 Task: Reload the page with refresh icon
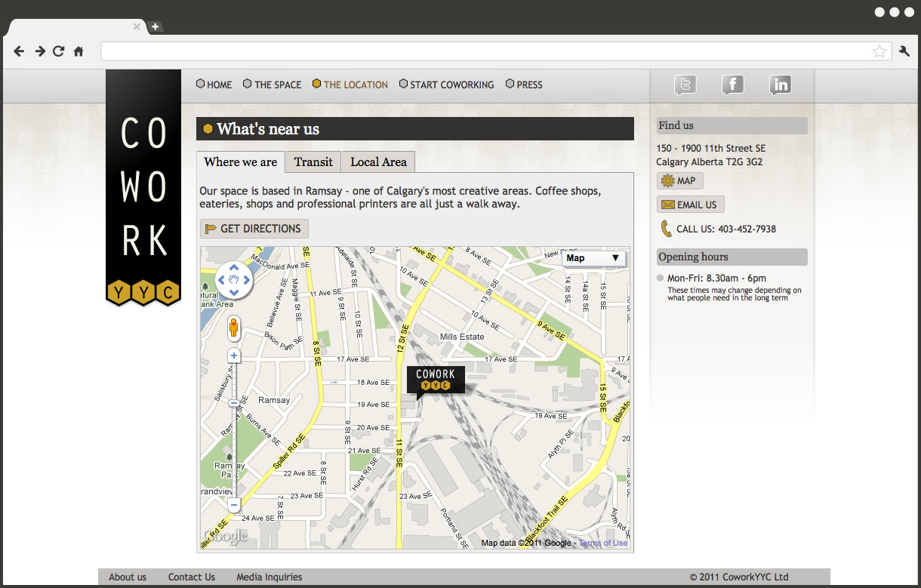click(59, 51)
